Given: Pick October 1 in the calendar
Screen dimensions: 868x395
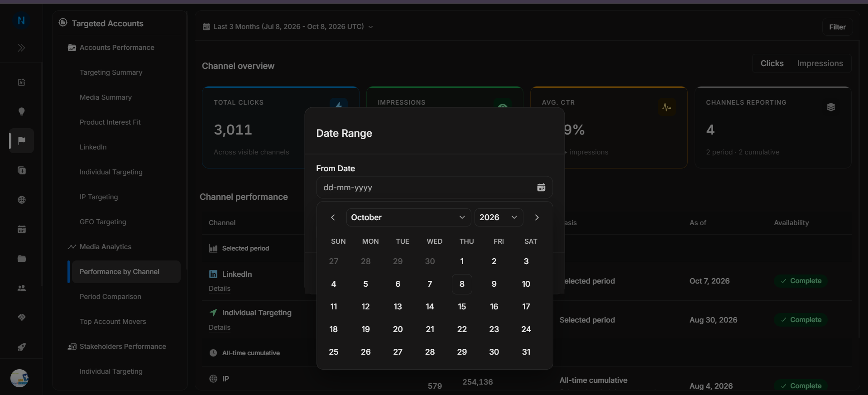Looking at the screenshot, I should [462, 261].
